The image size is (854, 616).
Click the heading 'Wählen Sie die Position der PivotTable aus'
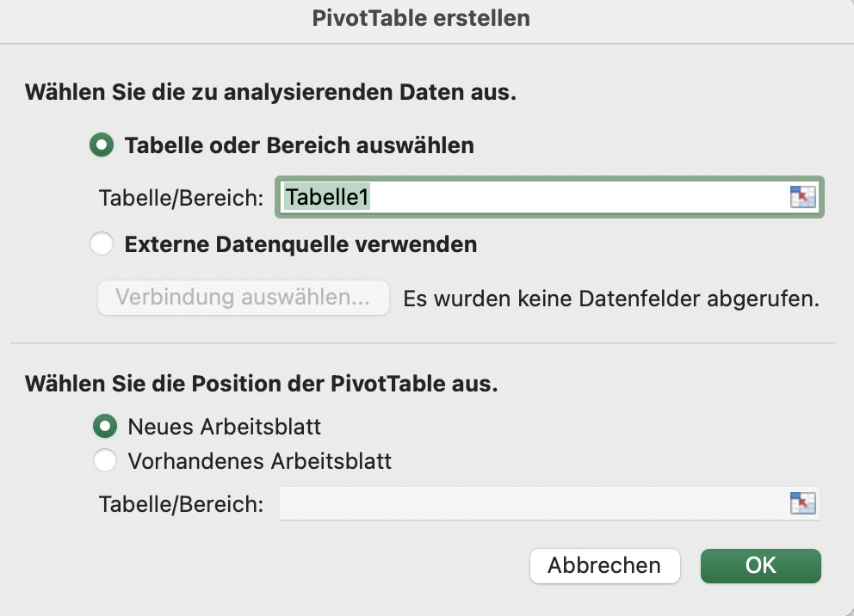(x=262, y=384)
